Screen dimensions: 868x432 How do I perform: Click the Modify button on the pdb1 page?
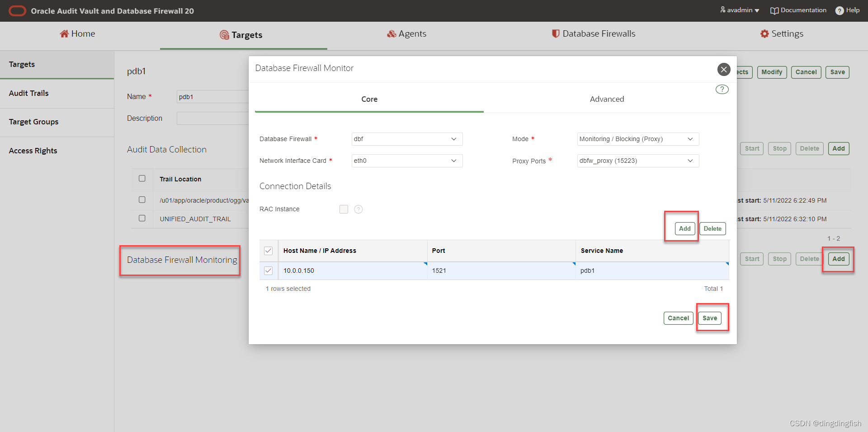(772, 72)
